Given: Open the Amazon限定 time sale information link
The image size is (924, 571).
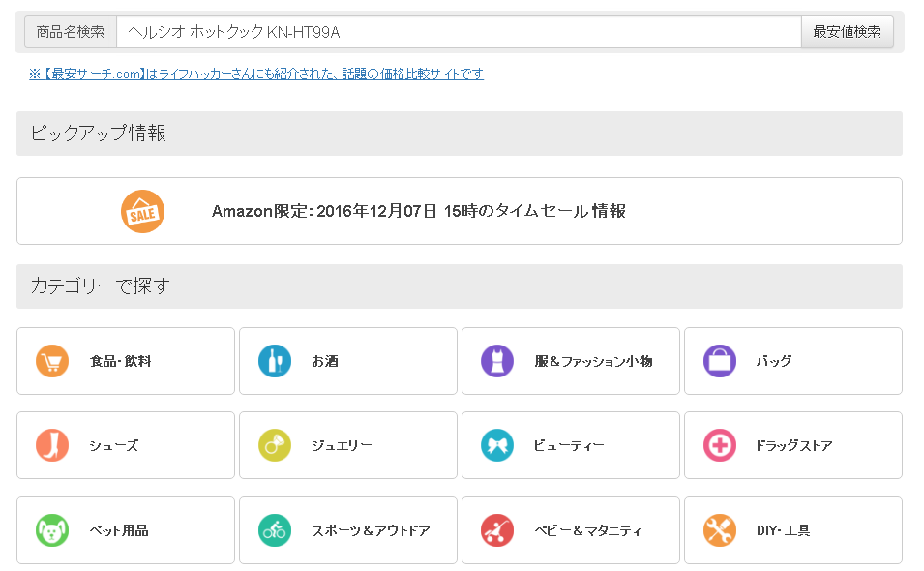Looking at the screenshot, I should tap(460, 211).
